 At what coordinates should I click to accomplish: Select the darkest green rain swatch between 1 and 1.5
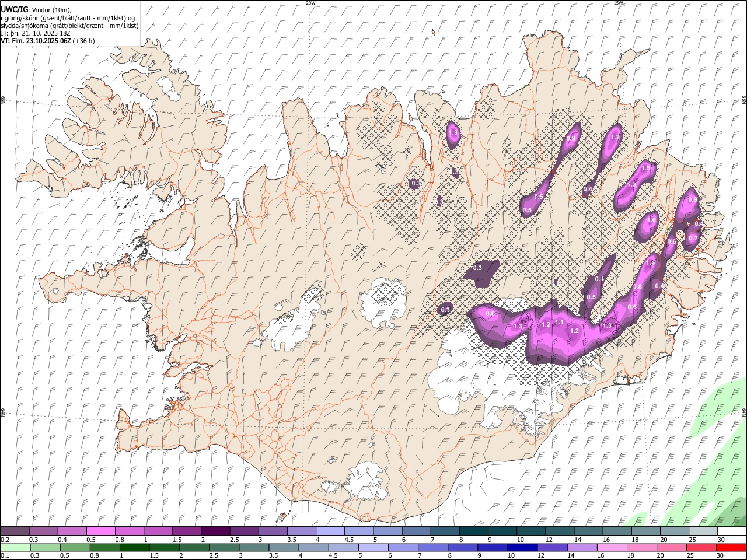click(135, 547)
